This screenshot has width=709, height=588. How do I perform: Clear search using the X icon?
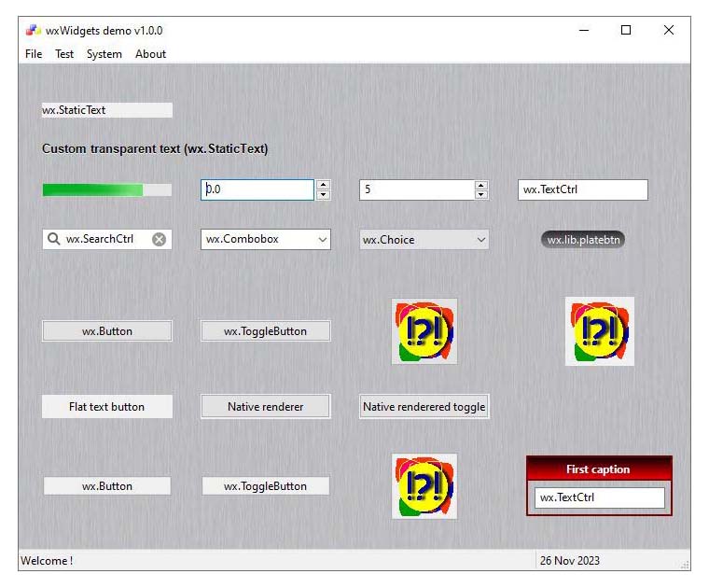click(159, 239)
